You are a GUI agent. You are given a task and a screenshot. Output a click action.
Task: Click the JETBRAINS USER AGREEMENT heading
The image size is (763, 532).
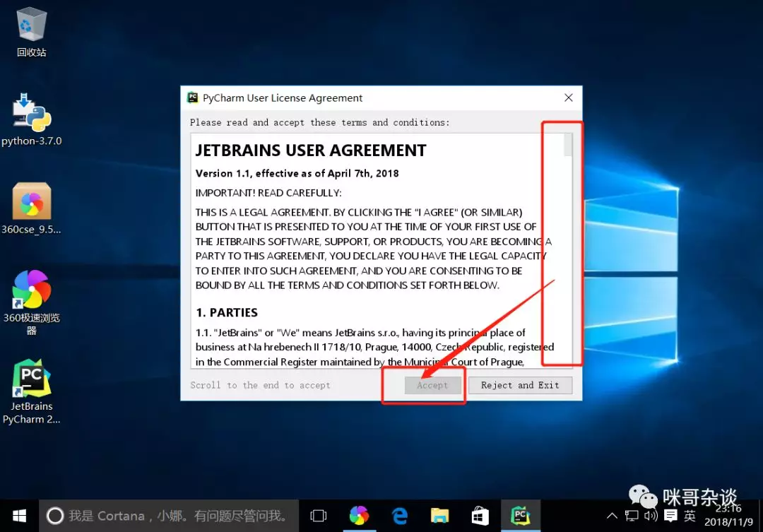coord(311,150)
